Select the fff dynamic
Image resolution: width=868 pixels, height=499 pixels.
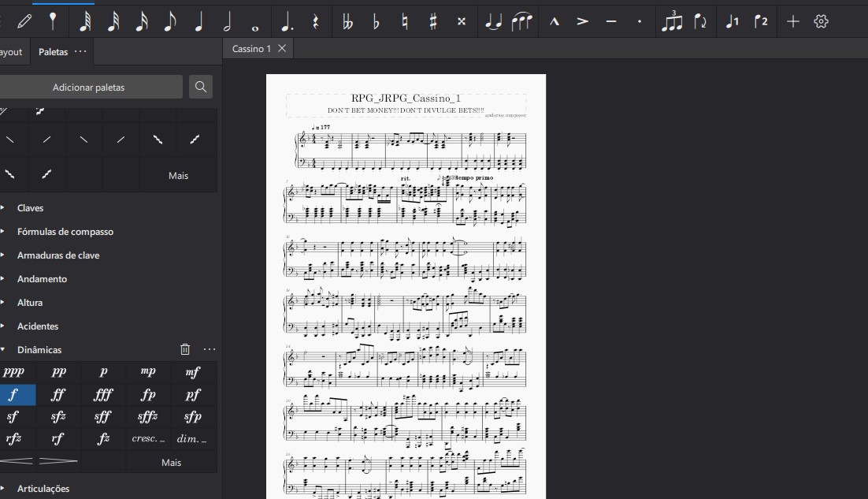pyautogui.click(x=103, y=395)
